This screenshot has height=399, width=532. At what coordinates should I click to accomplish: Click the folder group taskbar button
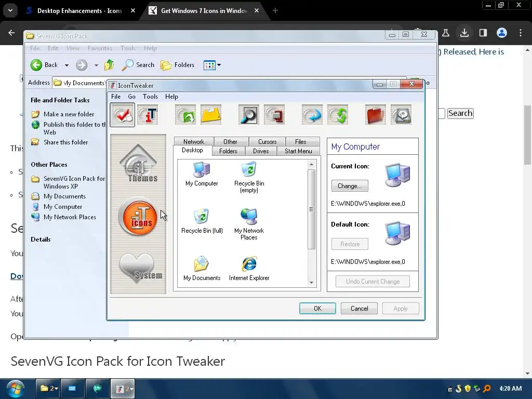48,389
